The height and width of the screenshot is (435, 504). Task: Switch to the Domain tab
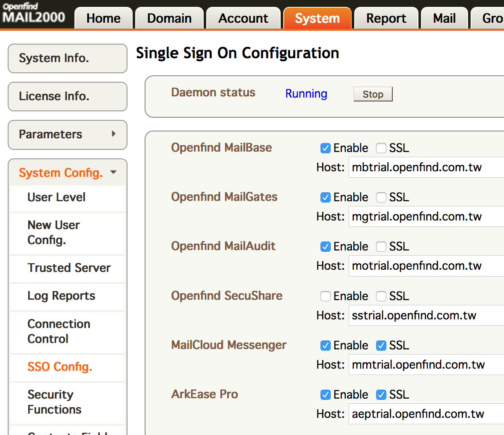tap(169, 18)
